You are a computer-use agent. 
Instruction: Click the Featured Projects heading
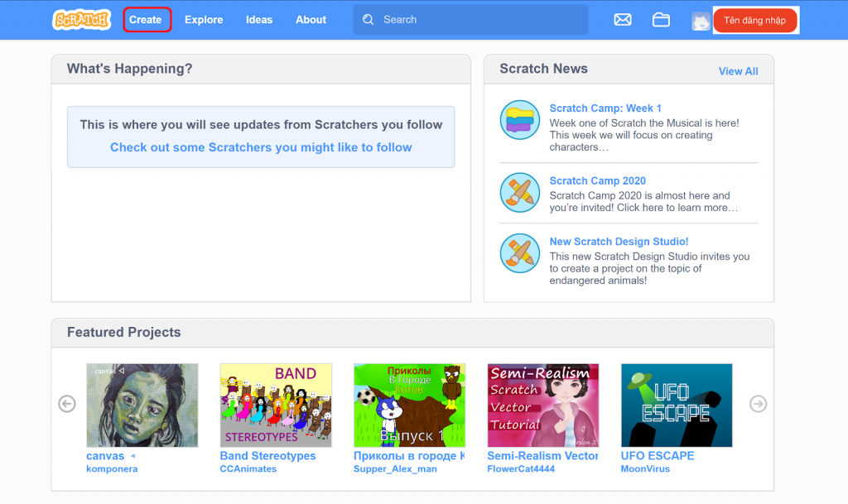pyautogui.click(x=124, y=332)
